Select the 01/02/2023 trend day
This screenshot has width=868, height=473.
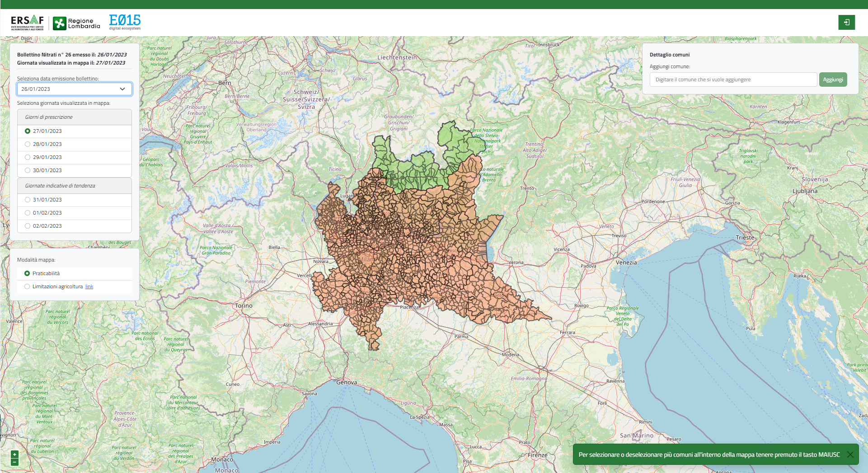tap(28, 213)
